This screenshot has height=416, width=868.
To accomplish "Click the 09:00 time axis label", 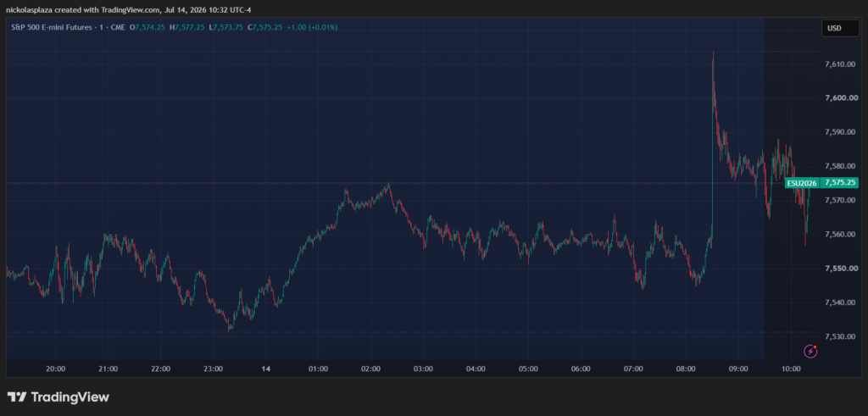I will (738, 369).
